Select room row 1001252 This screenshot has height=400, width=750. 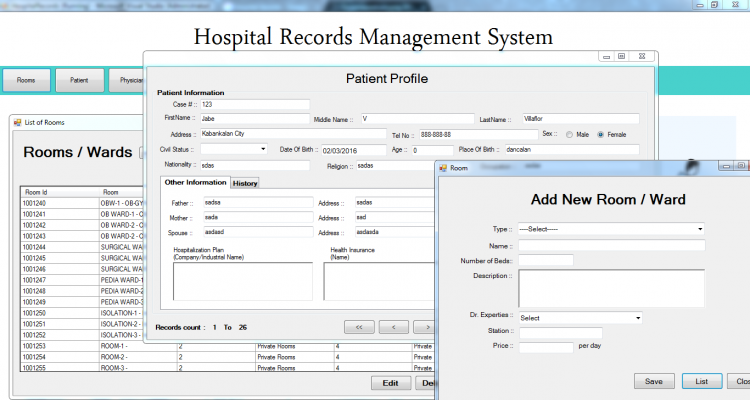click(x=82, y=335)
